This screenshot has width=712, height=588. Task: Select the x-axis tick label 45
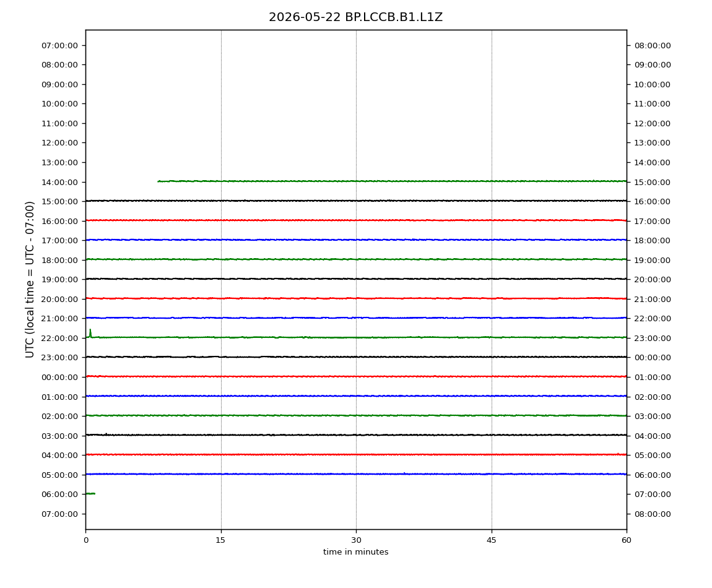click(492, 540)
